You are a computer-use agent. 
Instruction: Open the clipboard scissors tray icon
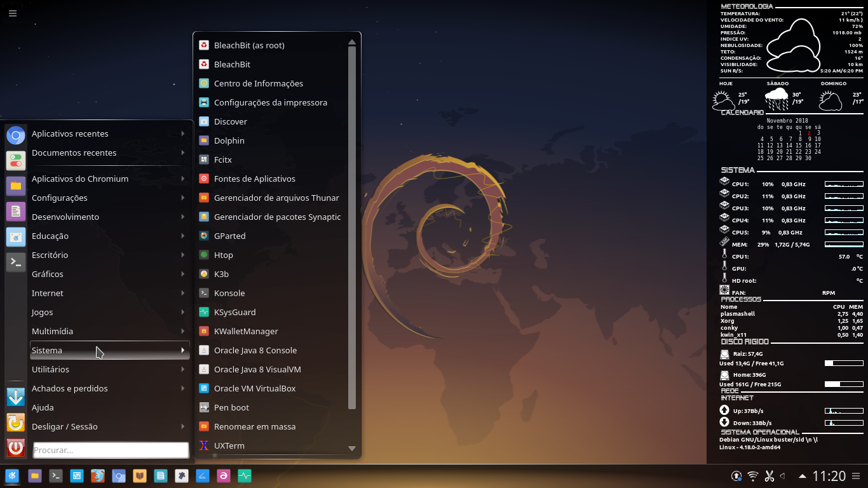[769, 476]
